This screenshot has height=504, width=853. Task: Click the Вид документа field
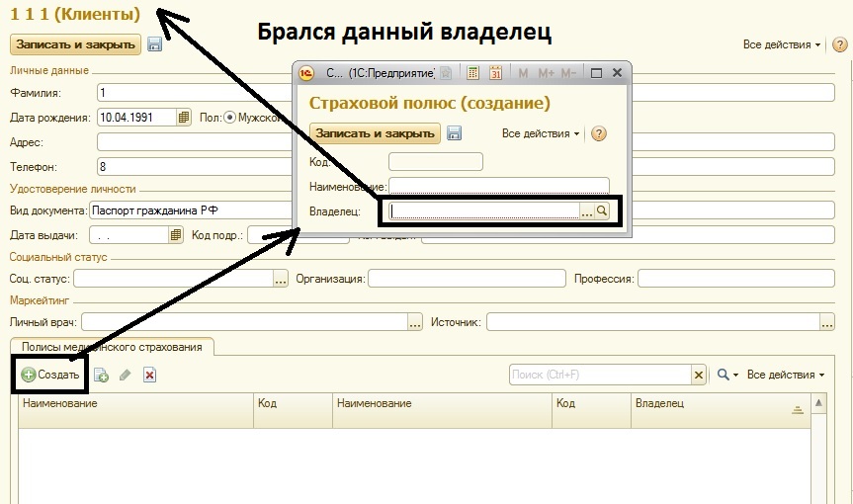(191, 210)
